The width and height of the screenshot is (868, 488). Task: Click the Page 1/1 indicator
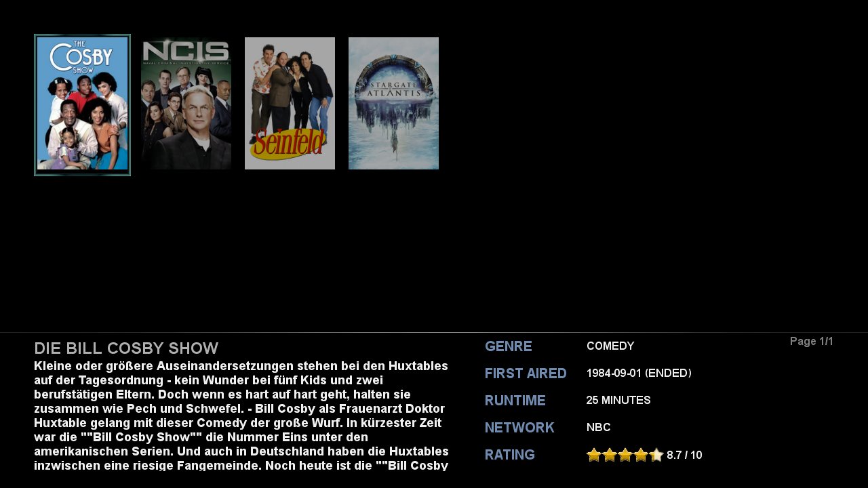(x=812, y=342)
